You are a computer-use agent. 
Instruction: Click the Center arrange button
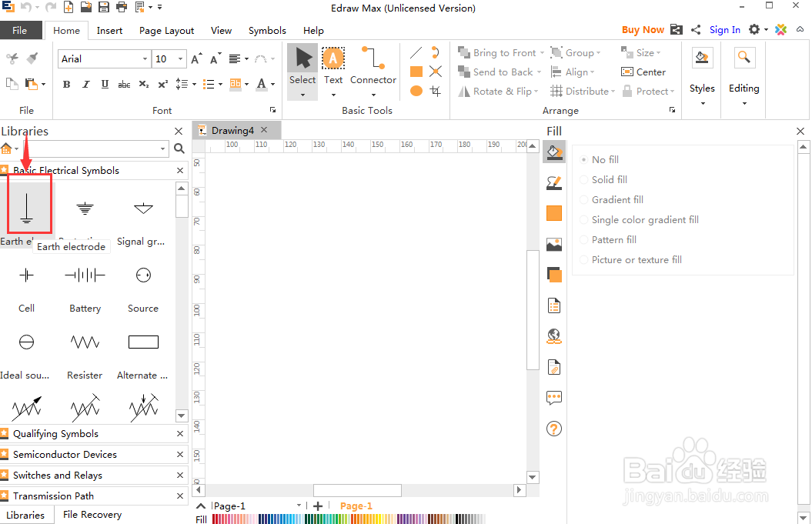[643, 72]
